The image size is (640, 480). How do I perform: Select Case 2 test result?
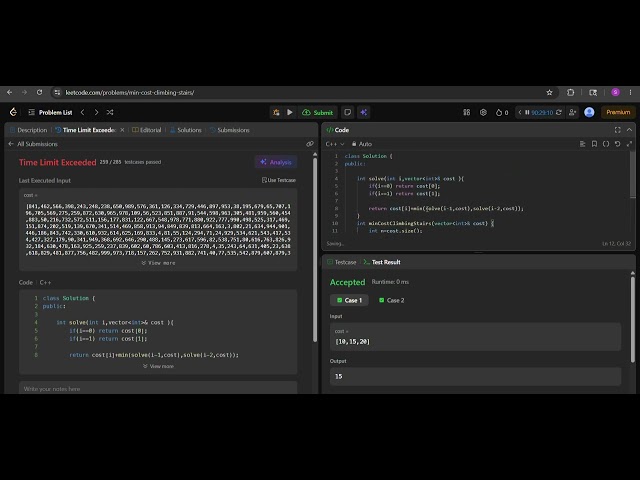tap(391, 300)
